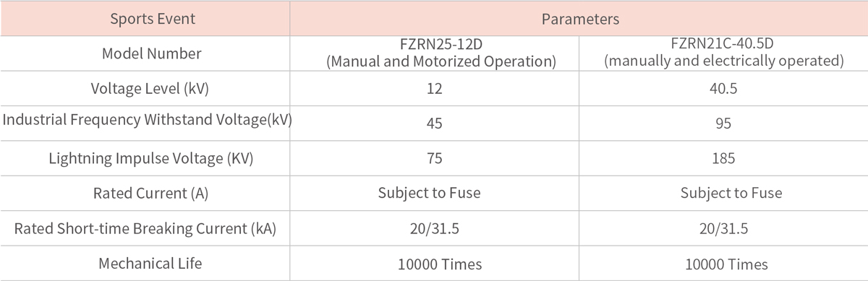This screenshot has height=281, width=868.
Task: Select the 75 impulse voltage value
Action: (435, 158)
